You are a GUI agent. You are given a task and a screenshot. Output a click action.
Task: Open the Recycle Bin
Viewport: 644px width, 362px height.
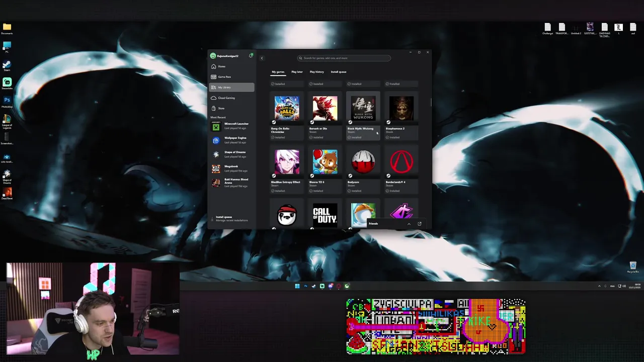pos(633,267)
